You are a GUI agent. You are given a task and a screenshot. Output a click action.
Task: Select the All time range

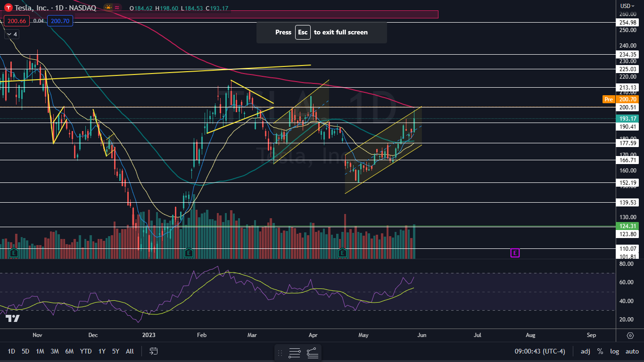click(130, 351)
